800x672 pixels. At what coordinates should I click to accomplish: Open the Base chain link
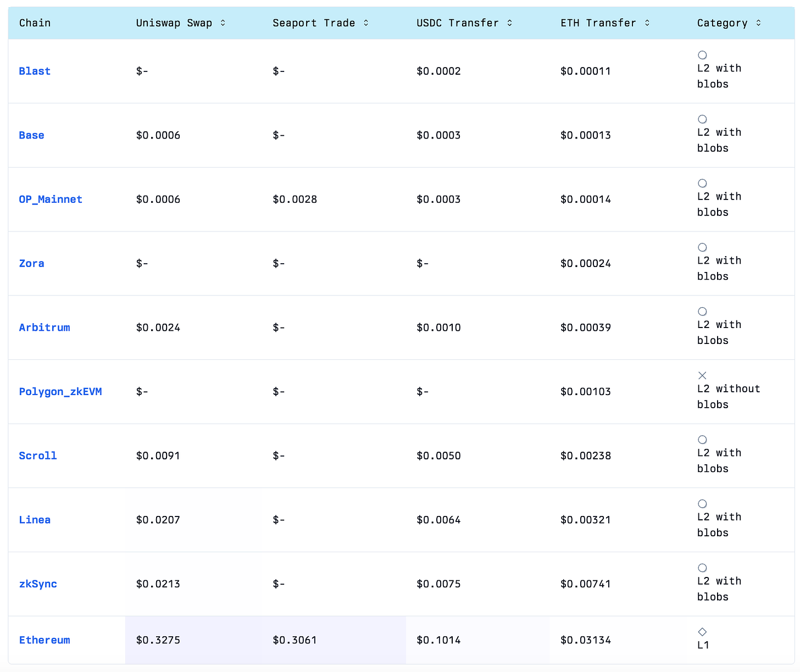tap(31, 135)
